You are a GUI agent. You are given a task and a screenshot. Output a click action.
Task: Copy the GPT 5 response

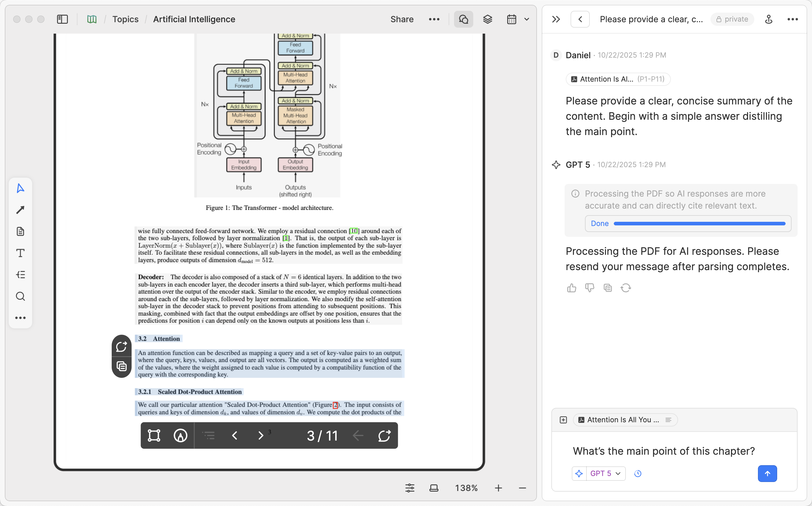tap(607, 288)
